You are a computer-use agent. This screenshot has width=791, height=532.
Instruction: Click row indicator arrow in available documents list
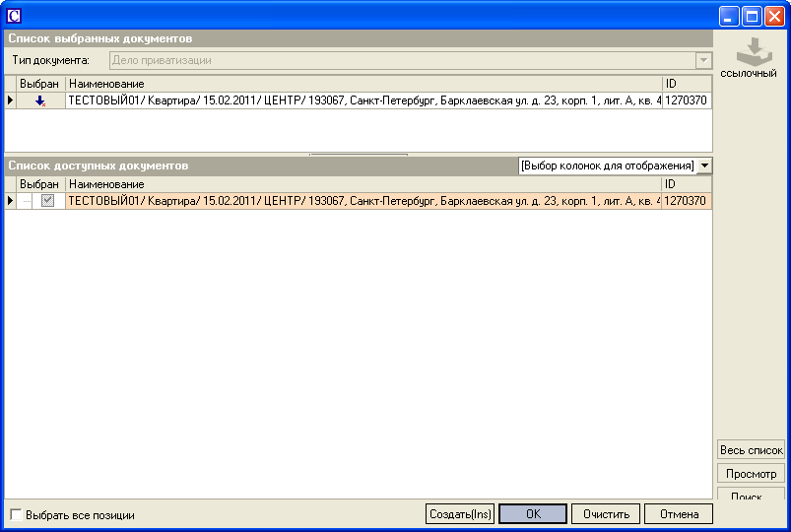click(x=11, y=201)
